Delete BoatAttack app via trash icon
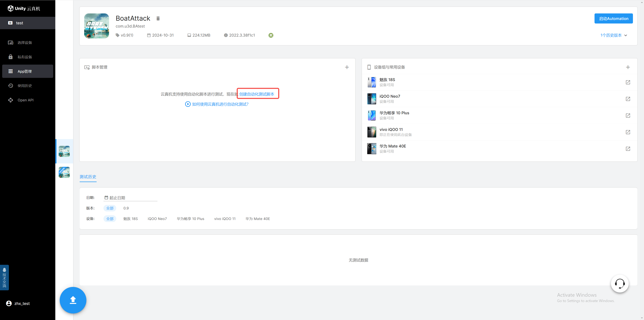The width and height of the screenshot is (644, 320). [x=158, y=18]
